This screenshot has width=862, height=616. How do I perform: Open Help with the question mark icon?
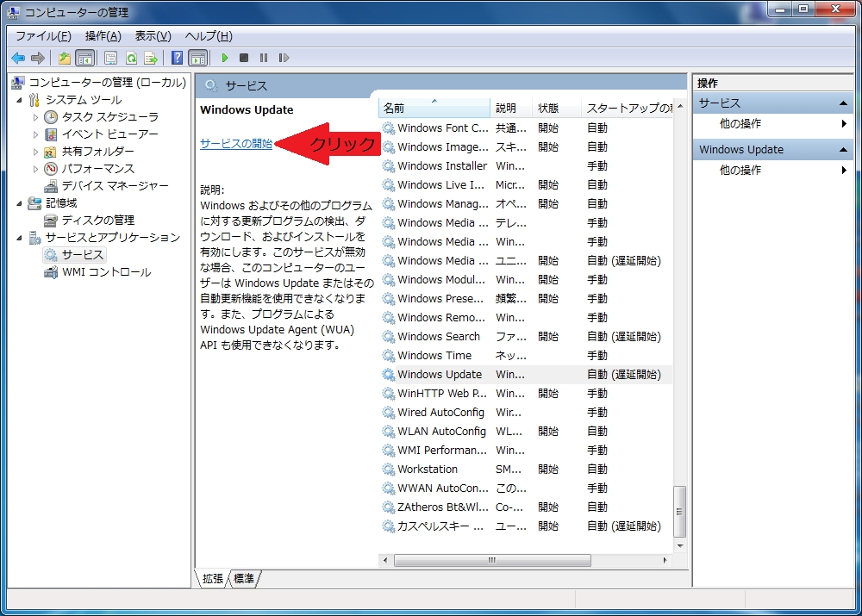177,58
